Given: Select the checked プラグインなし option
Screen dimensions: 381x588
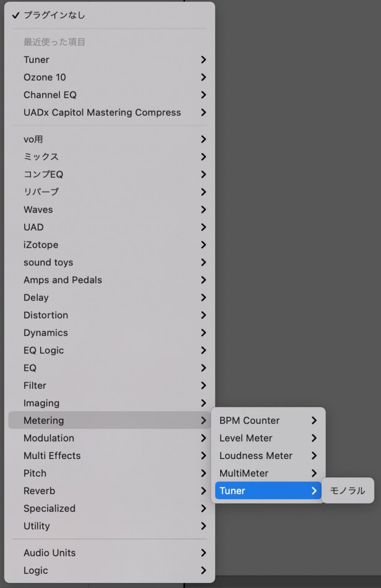Looking at the screenshot, I should (55, 15).
